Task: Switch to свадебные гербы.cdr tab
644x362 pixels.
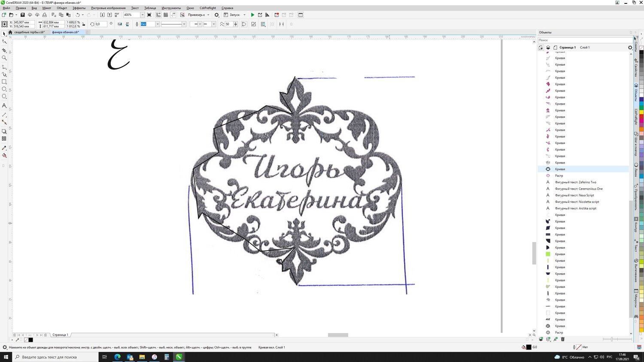Action: pyautogui.click(x=30, y=32)
